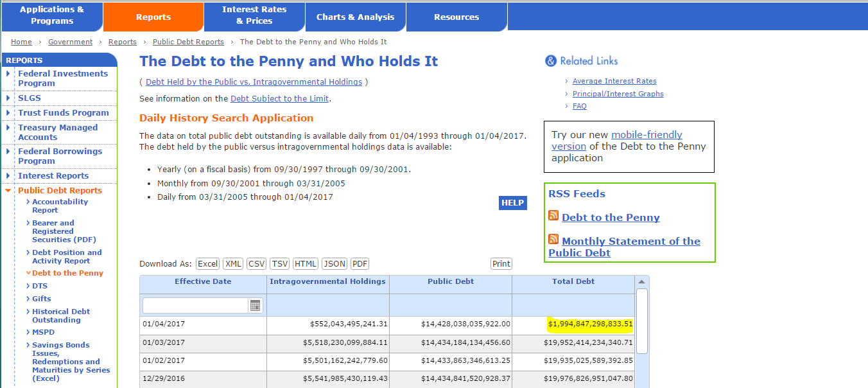Download the data as Excel
The height and width of the screenshot is (388, 868).
click(x=207, y=264)
